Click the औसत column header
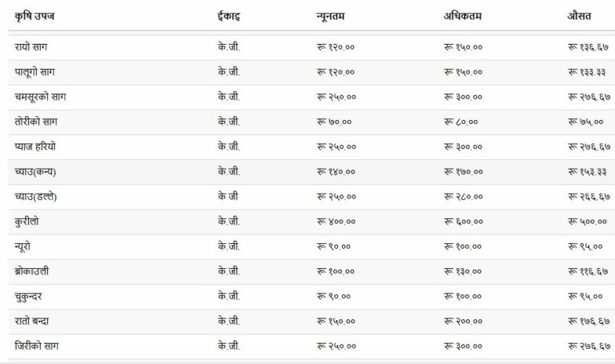Image resolution: width=615 pixels, height=364 pixels. pos(579,16)
